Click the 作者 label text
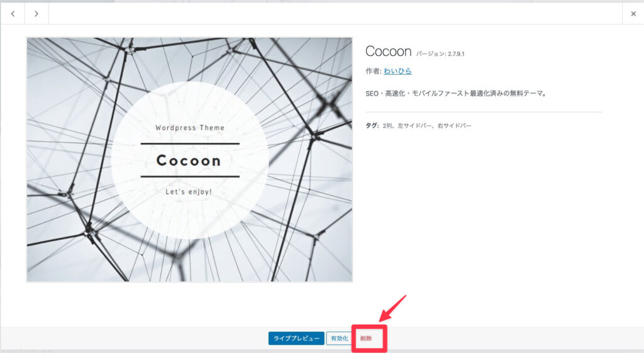This screenshot has width=644, height=353. pos(373,71)
